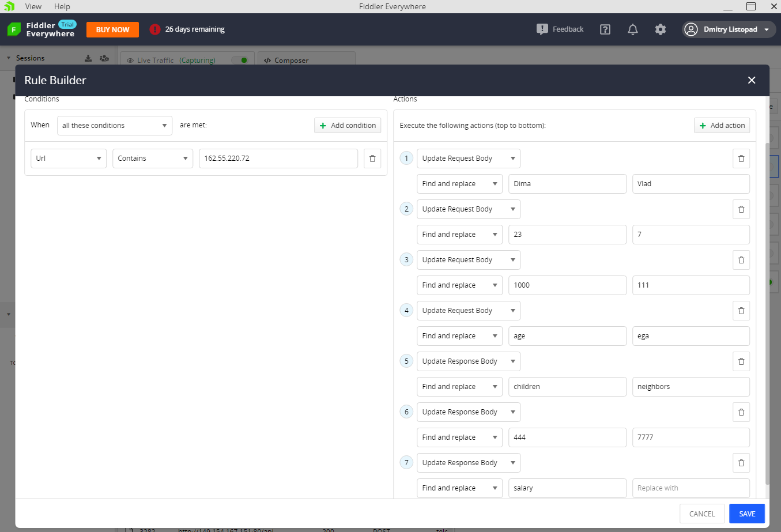Click the empty Replace with field for salary
This screenshot has width=781, height=532.
[691, 488]
